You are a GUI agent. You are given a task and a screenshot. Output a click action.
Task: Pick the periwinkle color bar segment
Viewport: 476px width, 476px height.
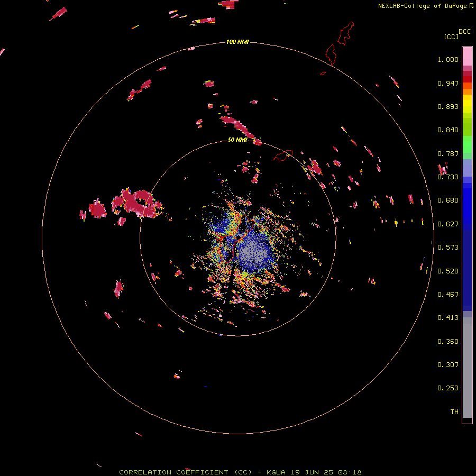point(467,168)
